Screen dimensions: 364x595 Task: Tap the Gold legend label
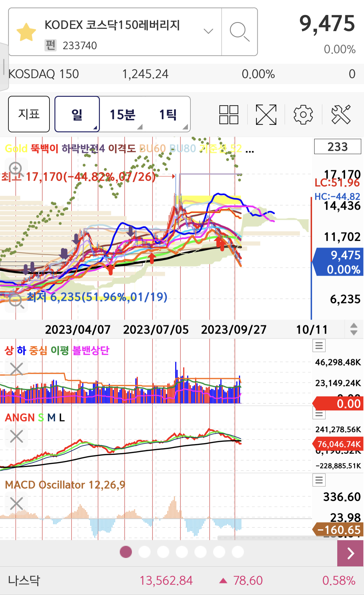16,148
